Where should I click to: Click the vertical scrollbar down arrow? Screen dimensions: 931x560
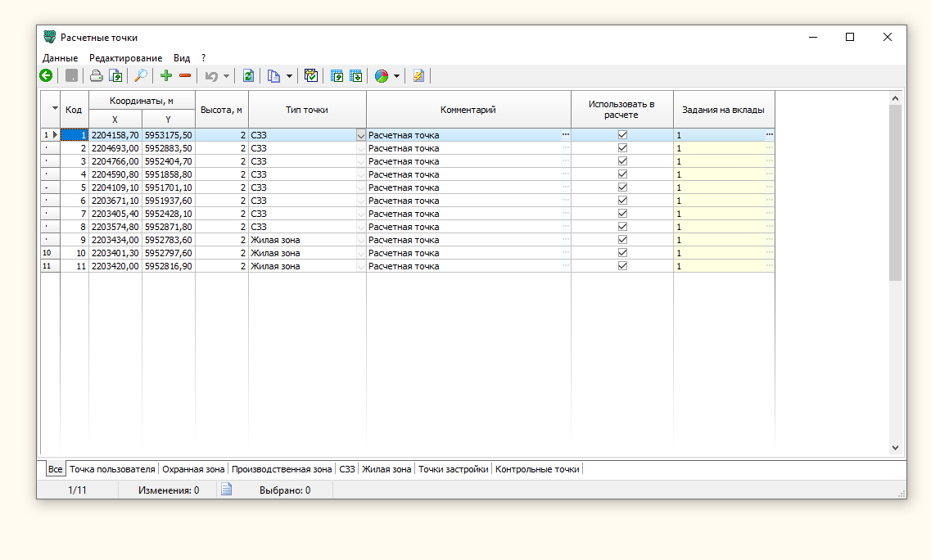click(894, 448)
